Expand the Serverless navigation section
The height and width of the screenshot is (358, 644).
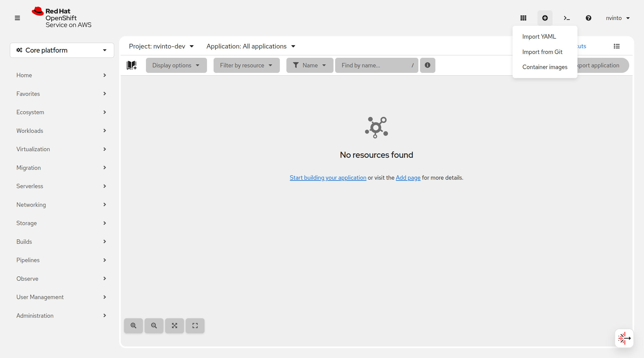tap(61, 186)
